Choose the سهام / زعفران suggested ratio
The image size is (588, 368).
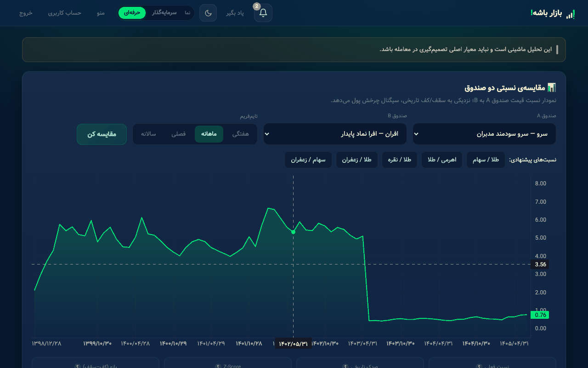pos(308,160)
